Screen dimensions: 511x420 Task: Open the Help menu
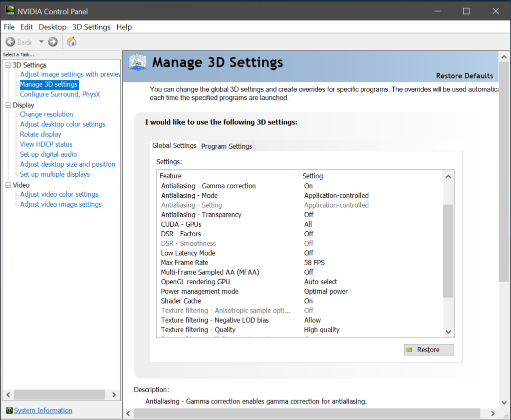click(124, 27)
